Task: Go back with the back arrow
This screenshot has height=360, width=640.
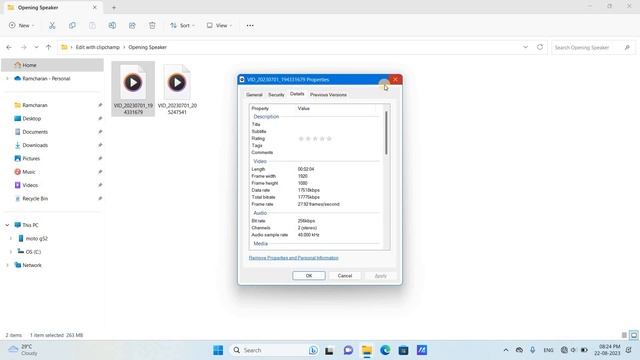Action: click(x=9, y=47)
